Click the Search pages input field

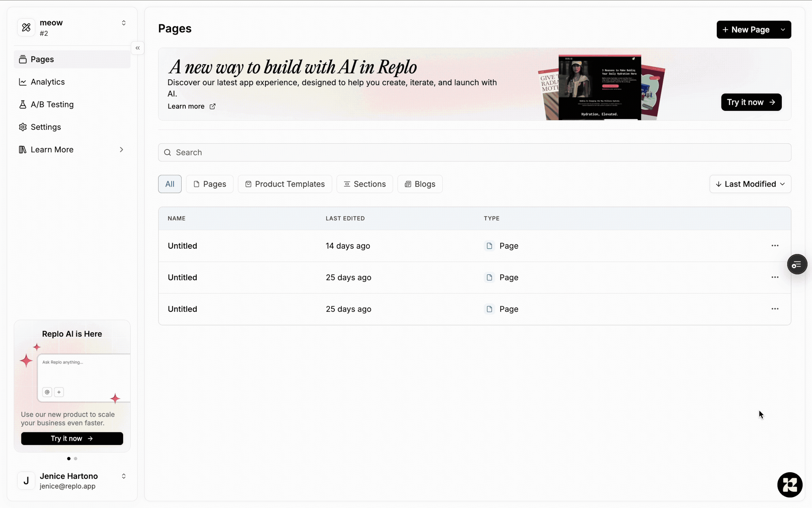[x=474, y=152]
